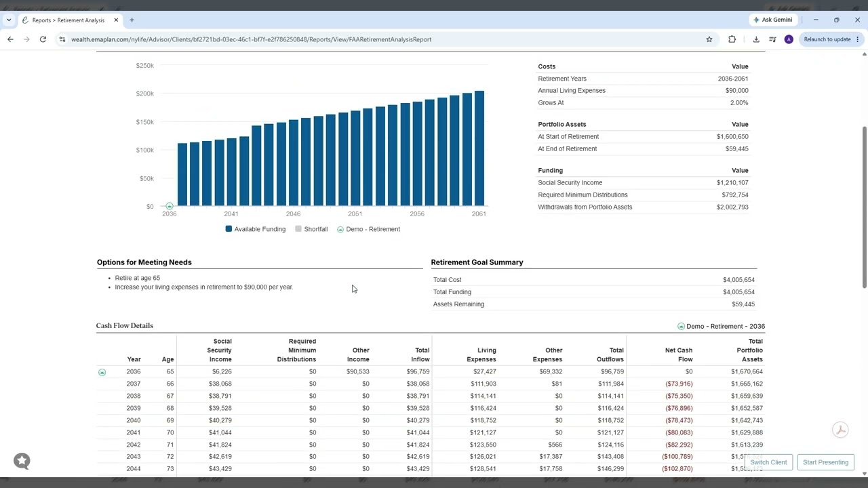Click the retirement marker on chart axis at 2036
The image size is (868, 488).
coord(170,206)
